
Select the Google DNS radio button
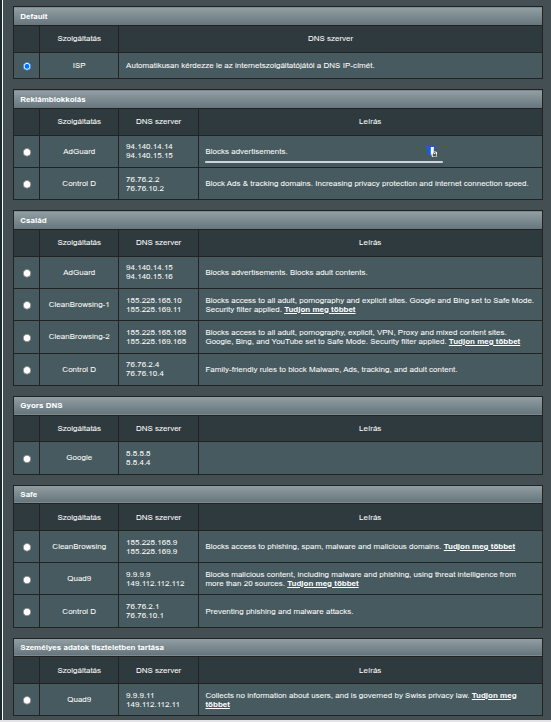[x=27, y=459]
